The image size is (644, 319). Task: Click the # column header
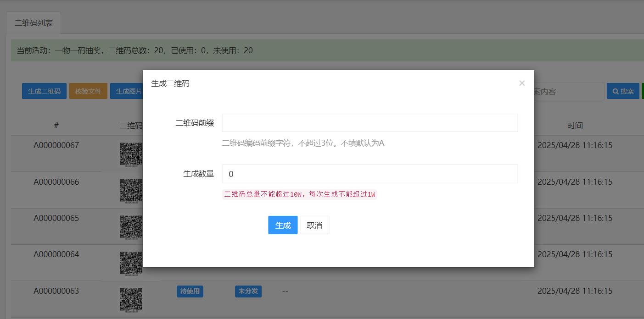pos(56,126)
